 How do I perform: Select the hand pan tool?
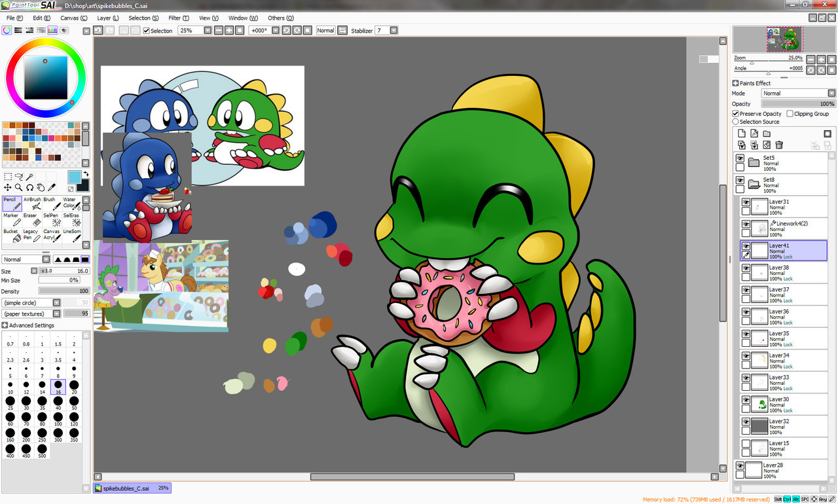41,187
